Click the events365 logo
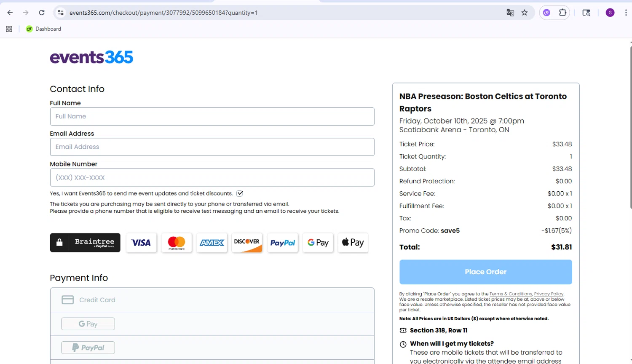 pyautogui.click(x=91, y=57)
